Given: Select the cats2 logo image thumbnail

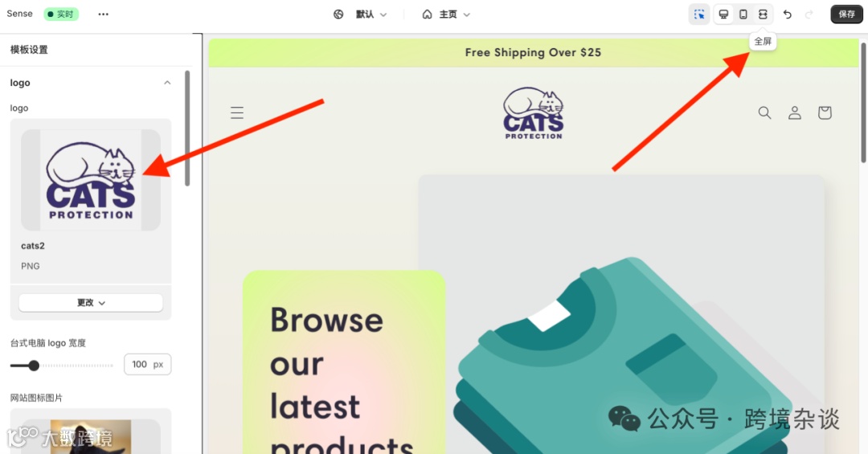Looking at the screenshot, I should click(x=91, y=180).
